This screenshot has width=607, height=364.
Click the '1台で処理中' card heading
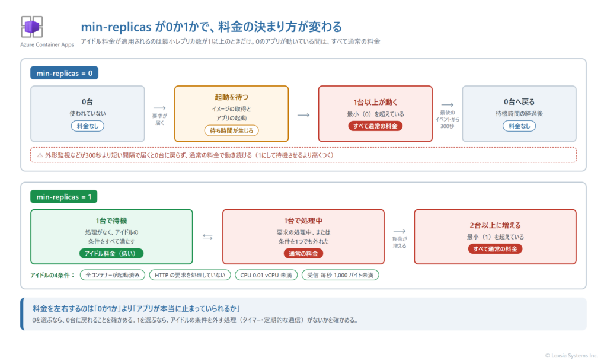(303, 221)
